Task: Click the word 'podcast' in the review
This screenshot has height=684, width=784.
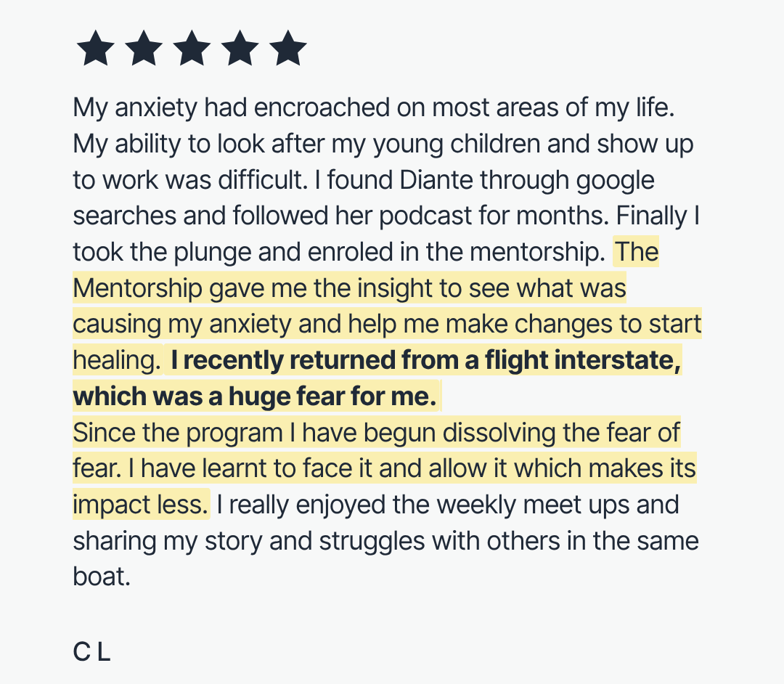Action: pyautogui.click(x=425, y=216)
